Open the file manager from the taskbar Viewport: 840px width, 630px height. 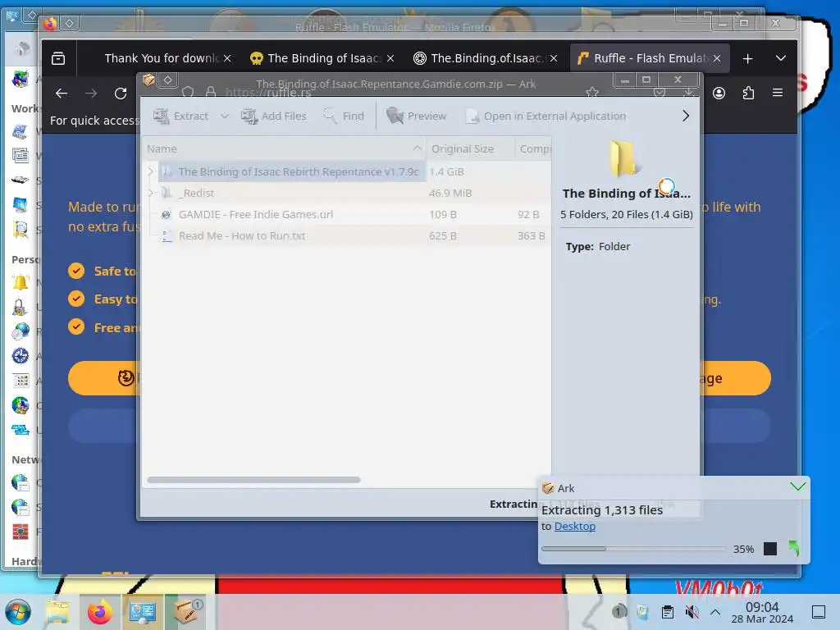click(x=57, y=612)
